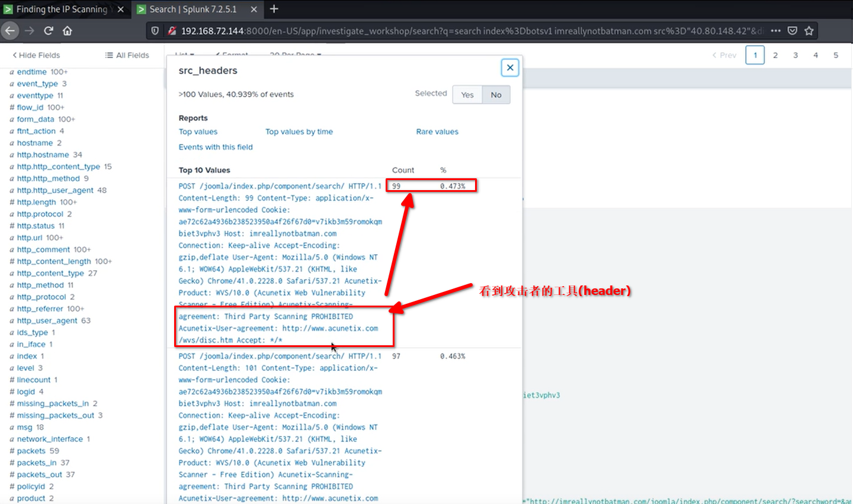853x504 pixels.
Task: Click the Pocket save icon
Action: click(x=793, y=31)
